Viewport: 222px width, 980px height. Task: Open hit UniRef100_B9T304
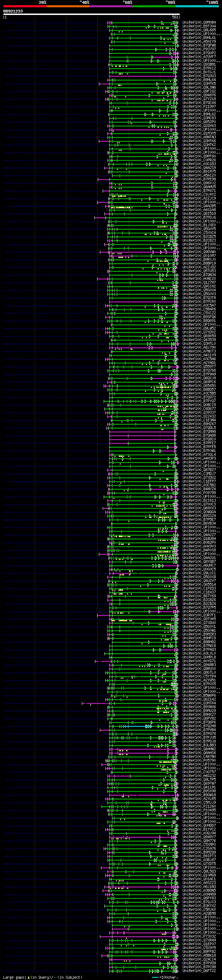pos(199,26)
